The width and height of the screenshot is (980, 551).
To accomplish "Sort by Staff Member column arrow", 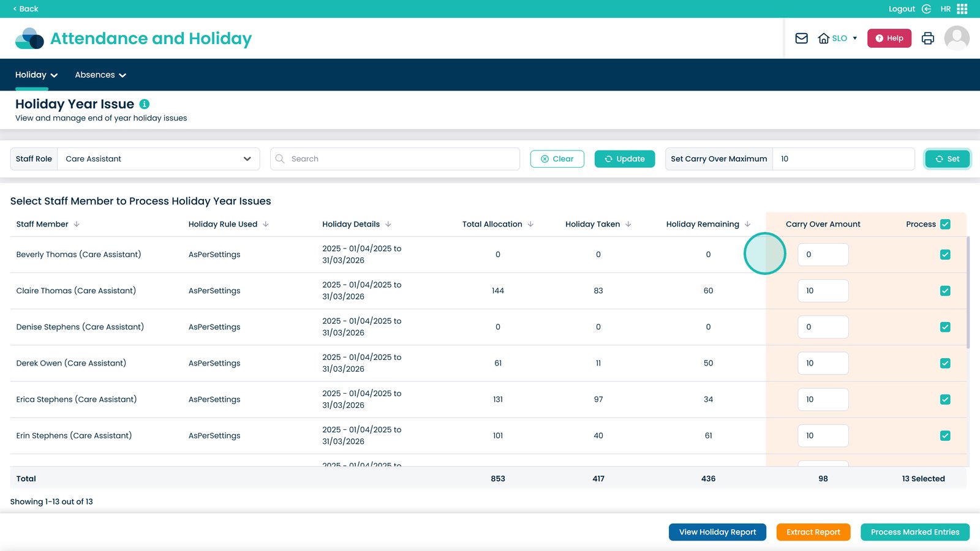I will tap(77, 224).
